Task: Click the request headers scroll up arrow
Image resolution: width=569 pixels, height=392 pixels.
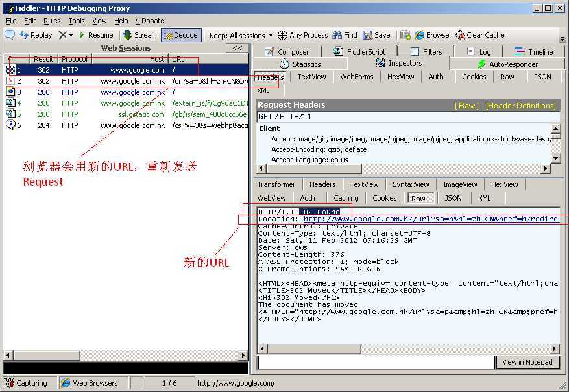Action: pos(555,129)
